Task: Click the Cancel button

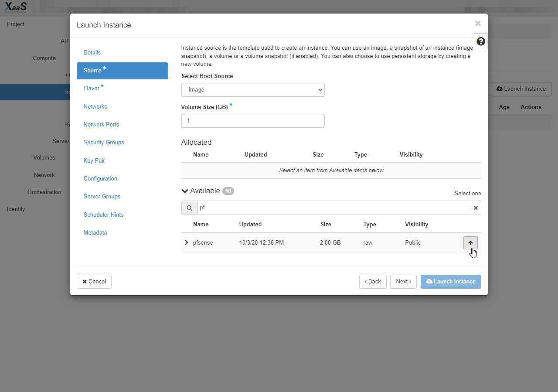Action: point(94,282)
